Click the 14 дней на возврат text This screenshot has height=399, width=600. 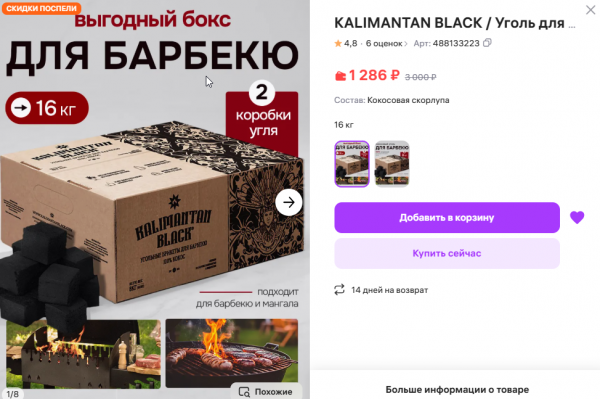click(390, 290)
